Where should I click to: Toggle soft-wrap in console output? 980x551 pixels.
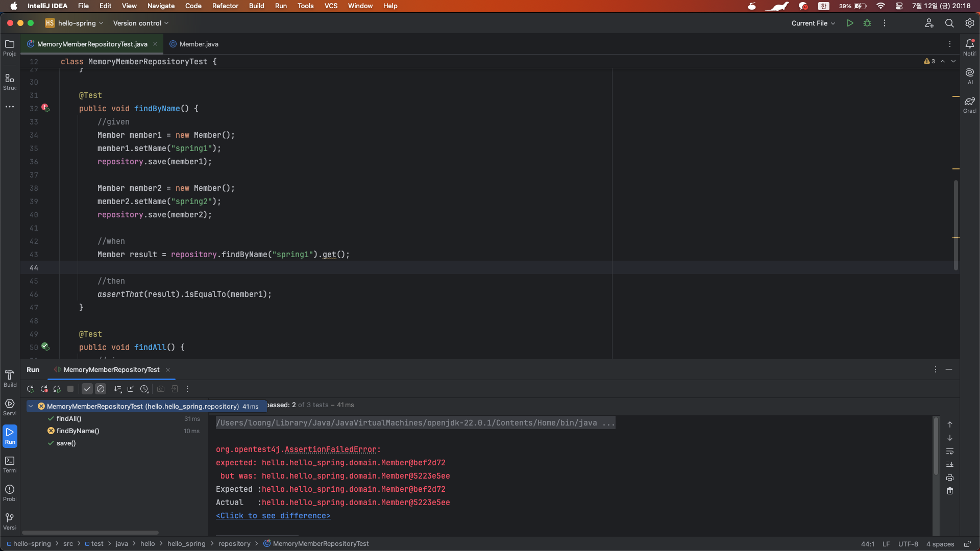tap(950, 451)
